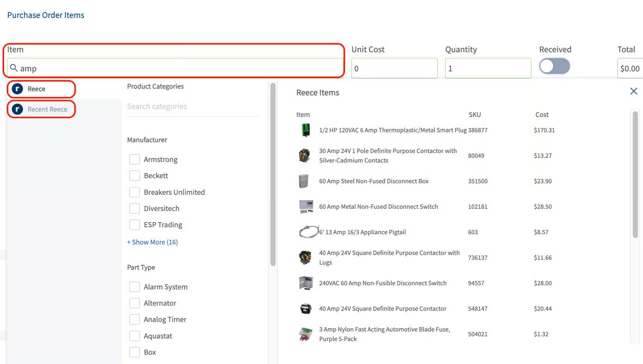This screenshot has width=643, height=364.
Task: Toggle the Received switch on
Action: [x=555, y=66]
